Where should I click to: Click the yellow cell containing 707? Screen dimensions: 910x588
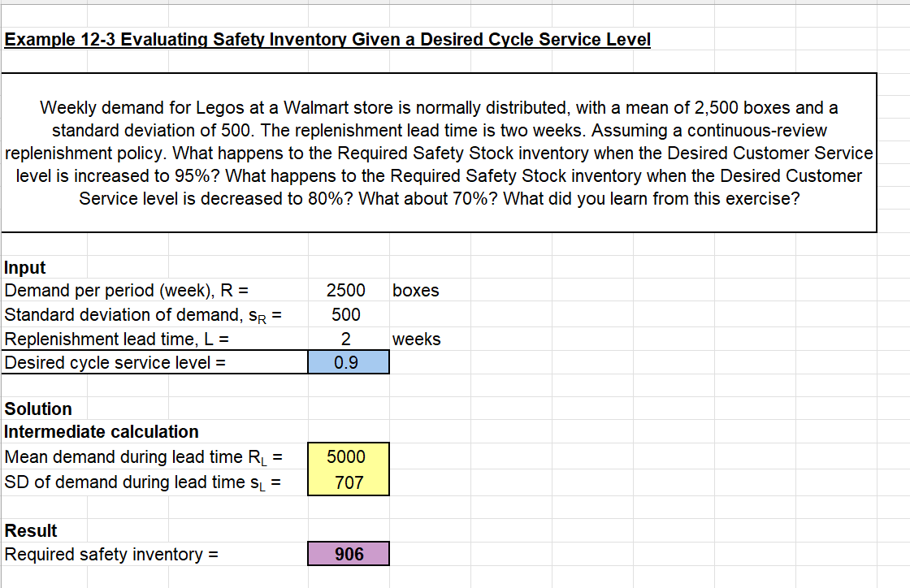(x=348, y=481)
